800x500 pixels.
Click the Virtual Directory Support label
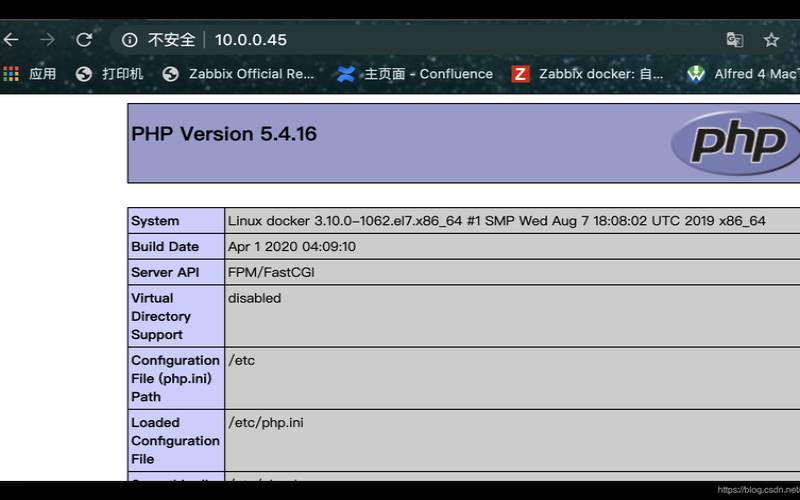click(161, 316)
